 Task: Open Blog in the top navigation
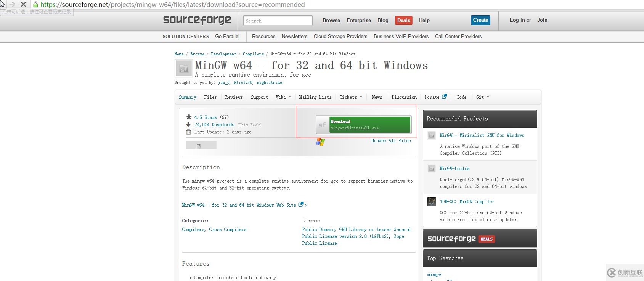(383, 21)
